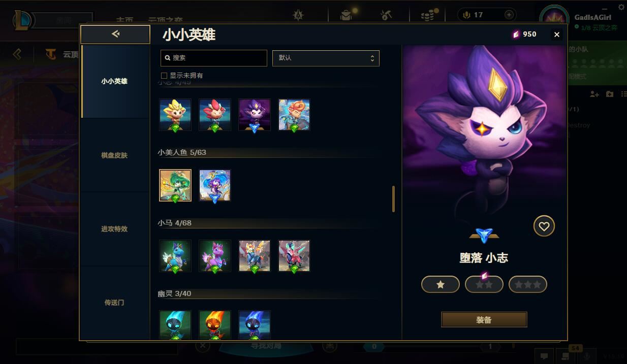Click the back arrow at panel top
This screenshot has height=364, width=627.
[115, 34]
